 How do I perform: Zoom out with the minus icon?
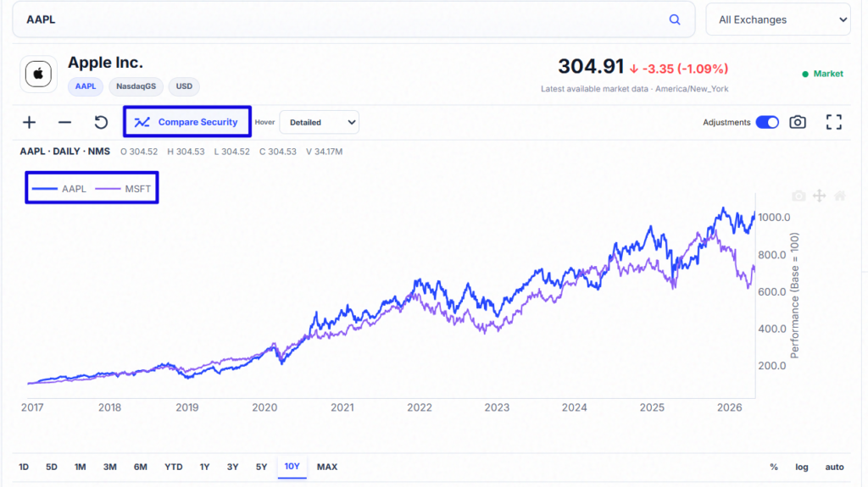(64, 122)
